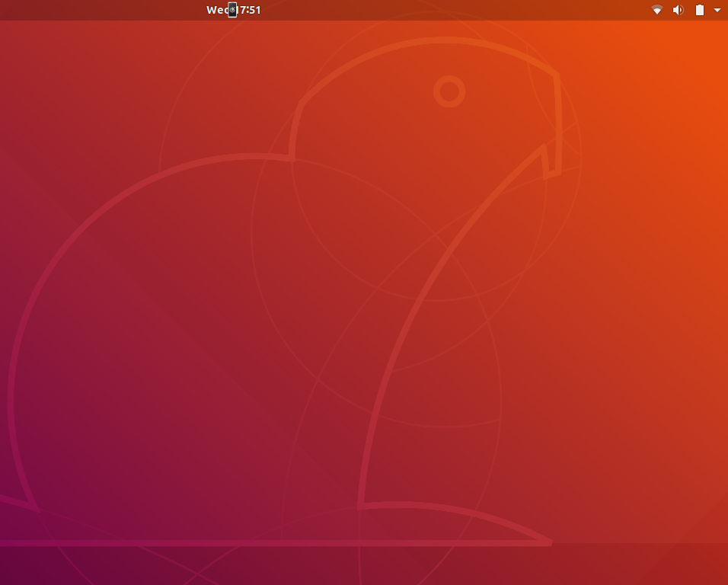
Task: Click the notification area in the top bar center
Action: [234, 10]
